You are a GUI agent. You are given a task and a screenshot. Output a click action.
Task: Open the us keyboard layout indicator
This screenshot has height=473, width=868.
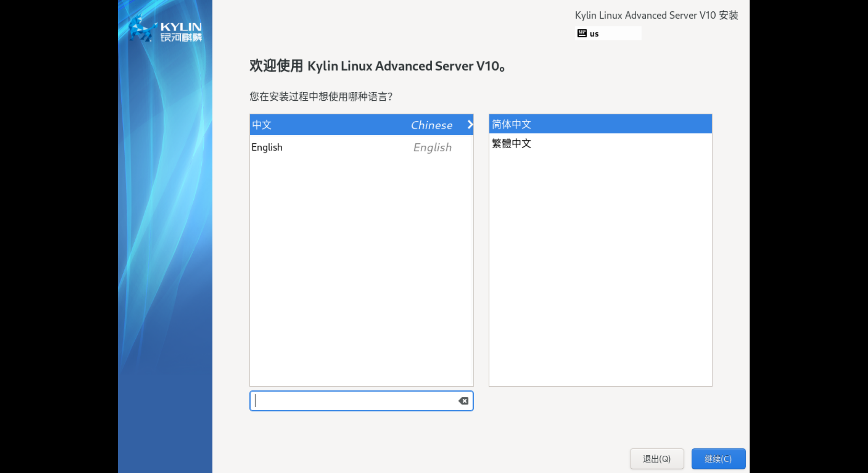click(608, 34)
